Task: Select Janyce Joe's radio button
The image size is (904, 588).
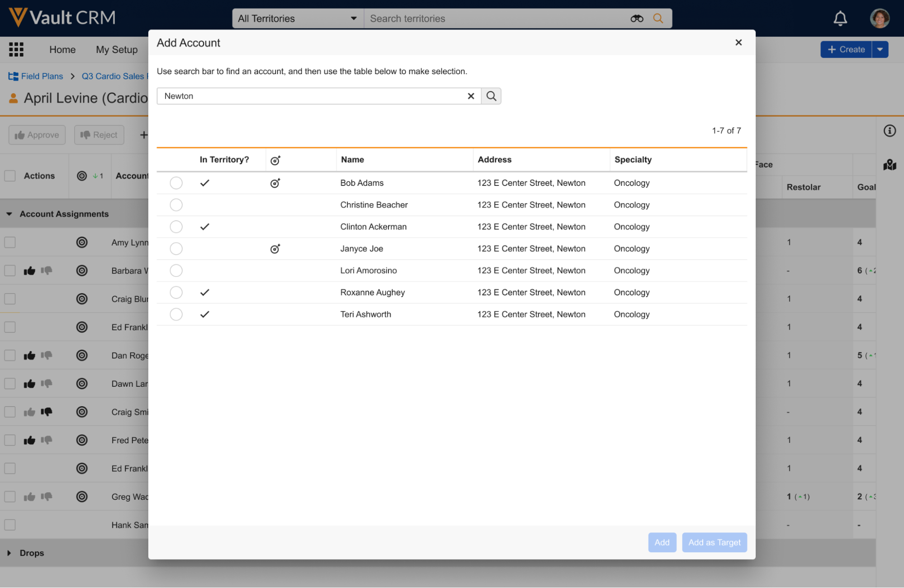Action: [176, 249]
